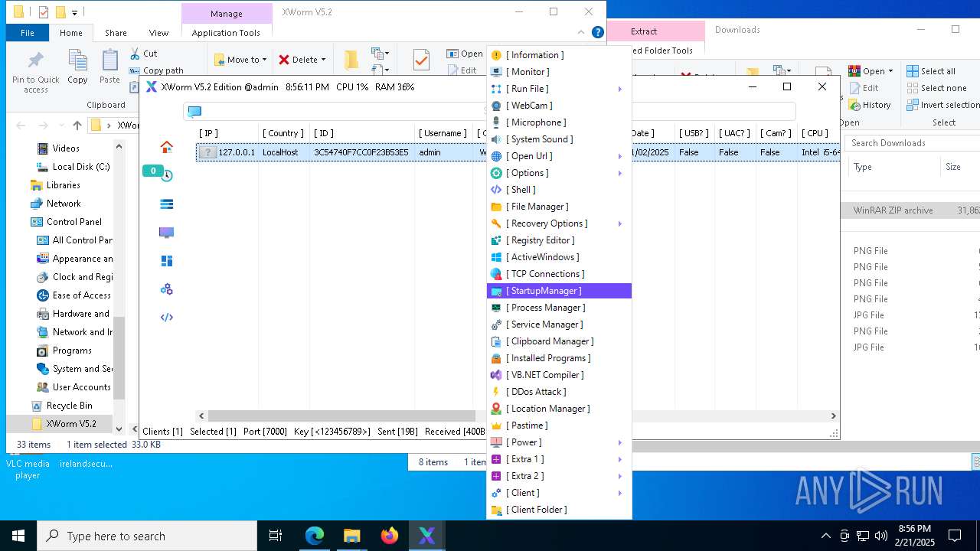The width and height of the screenshot is (980, 551).
Task: Open VB.NET Compiler menu entry
Action: 559,375
